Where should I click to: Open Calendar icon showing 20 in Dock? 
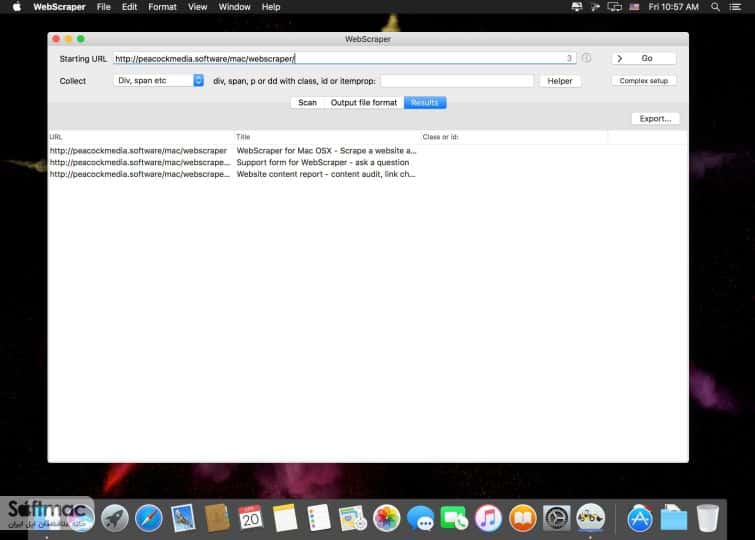(250, 518)
